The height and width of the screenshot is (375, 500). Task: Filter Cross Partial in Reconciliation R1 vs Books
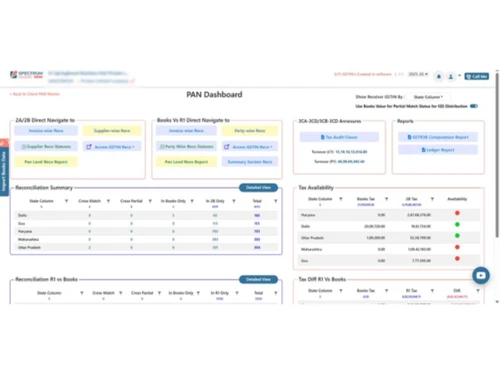159,293
